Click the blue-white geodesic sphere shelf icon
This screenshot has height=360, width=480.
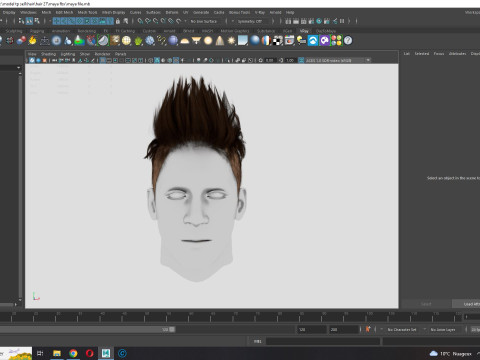click(x=150, y=41)
